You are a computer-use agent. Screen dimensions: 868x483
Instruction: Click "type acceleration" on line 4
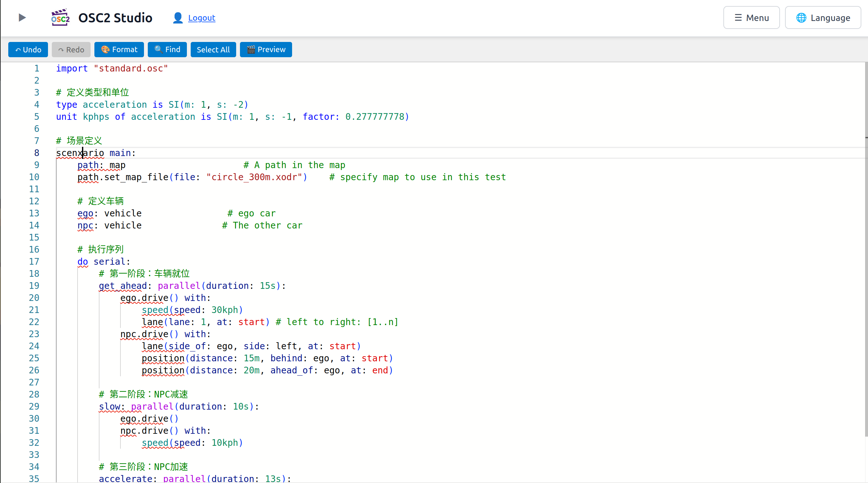pos(101,105)
